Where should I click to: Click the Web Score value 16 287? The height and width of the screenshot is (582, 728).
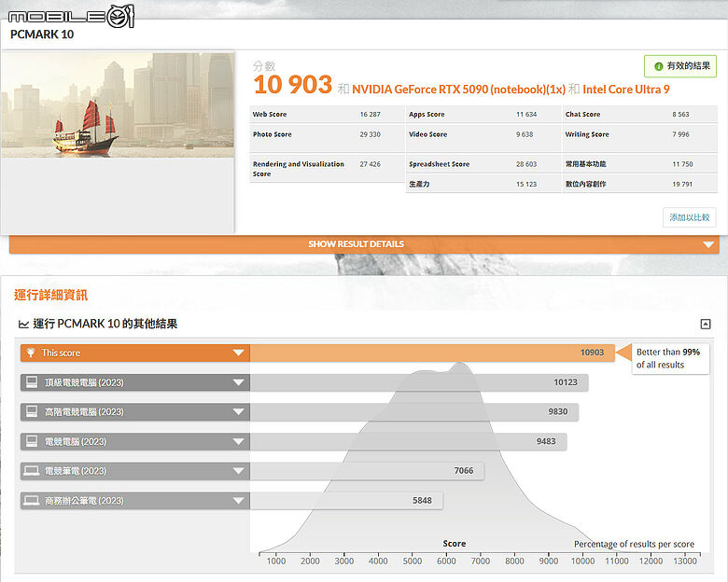(x=370, y=114)
